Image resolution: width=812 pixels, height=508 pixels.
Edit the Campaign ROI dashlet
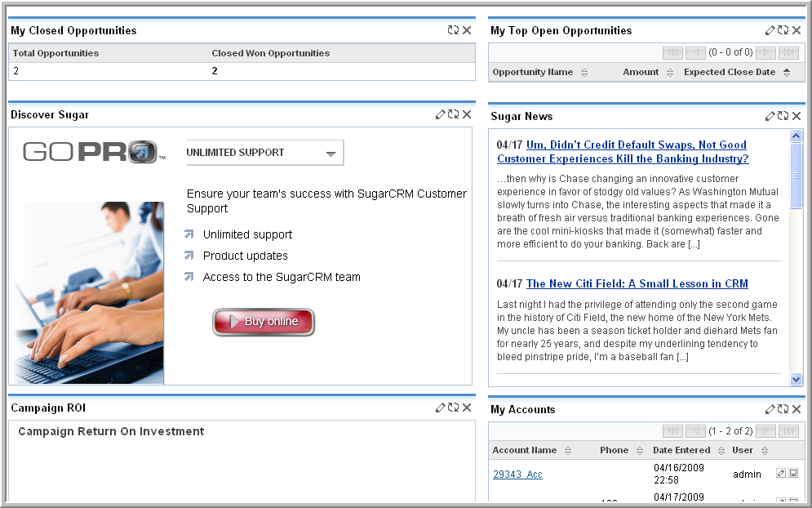440,408
